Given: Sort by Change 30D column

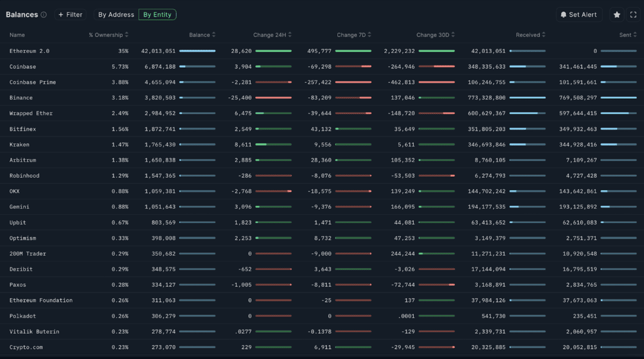Looking at the screenshot, I should 436,35.
